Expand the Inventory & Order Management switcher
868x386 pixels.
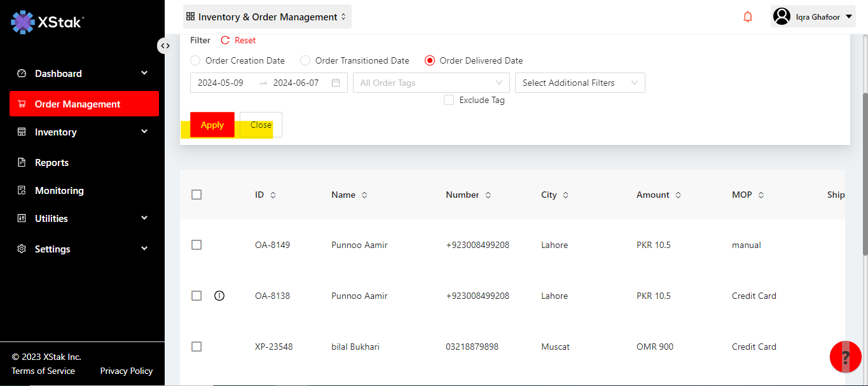click(x=266, y=17)
